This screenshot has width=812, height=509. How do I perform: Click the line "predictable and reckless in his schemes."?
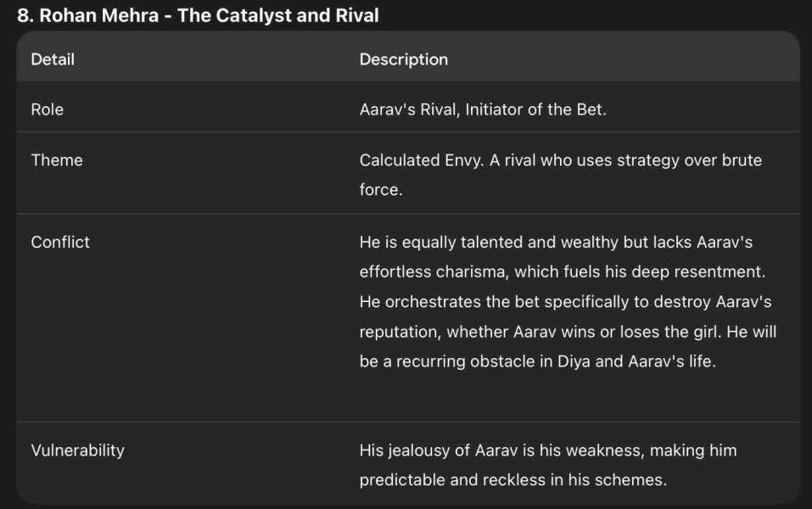click(x=512, y=480)
